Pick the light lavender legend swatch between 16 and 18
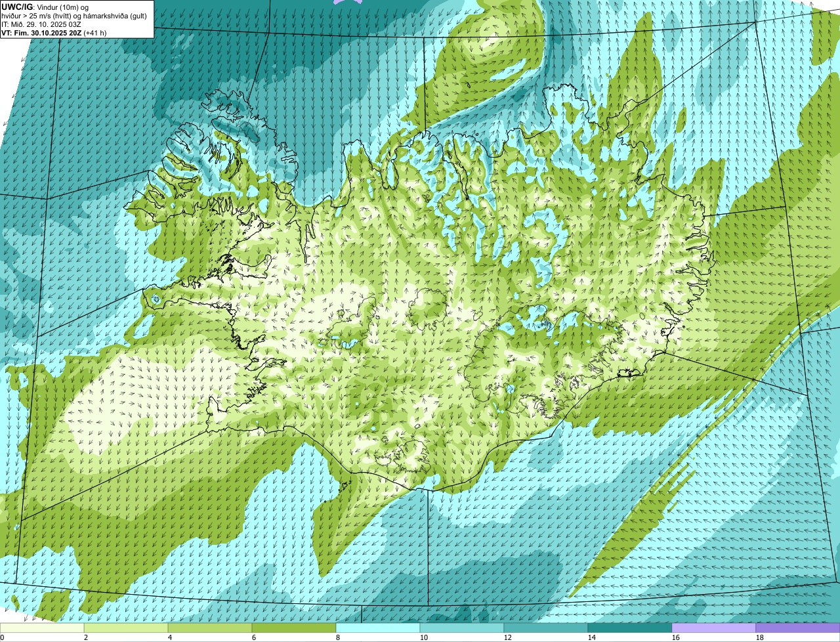Image resolution: width=840 pixels, height=642 pixels. point(714,628)
